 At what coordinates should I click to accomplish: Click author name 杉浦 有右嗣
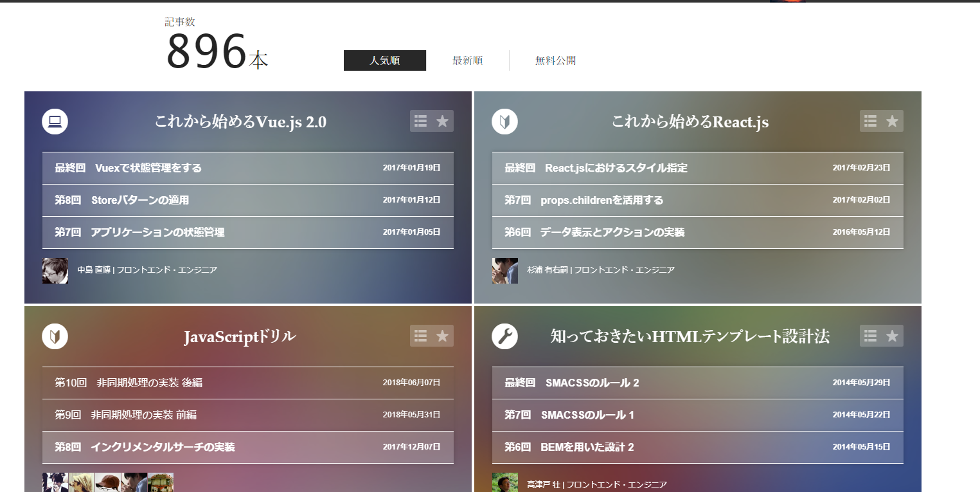pyautogui.click(x=548, y=270)
